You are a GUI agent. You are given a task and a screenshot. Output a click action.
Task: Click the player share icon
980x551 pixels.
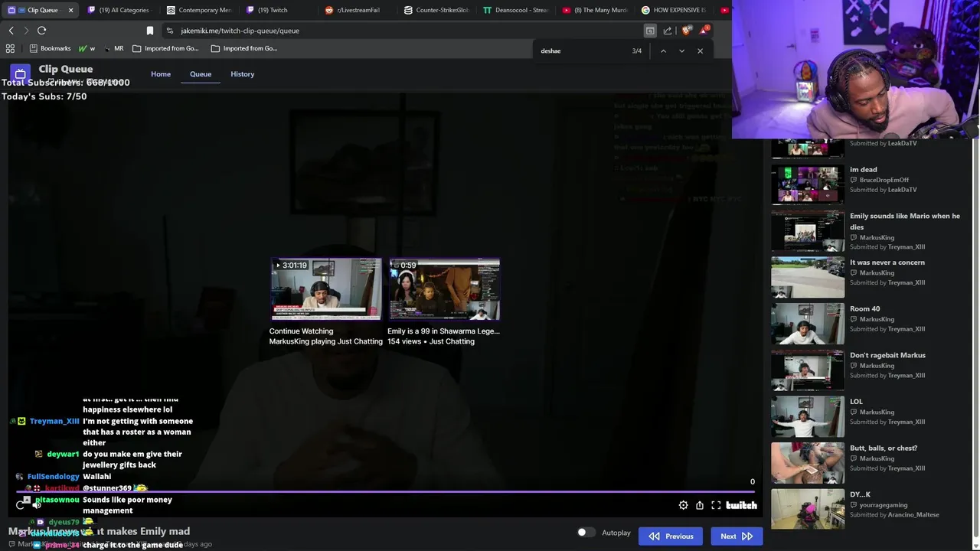click(x=700, y=505)
